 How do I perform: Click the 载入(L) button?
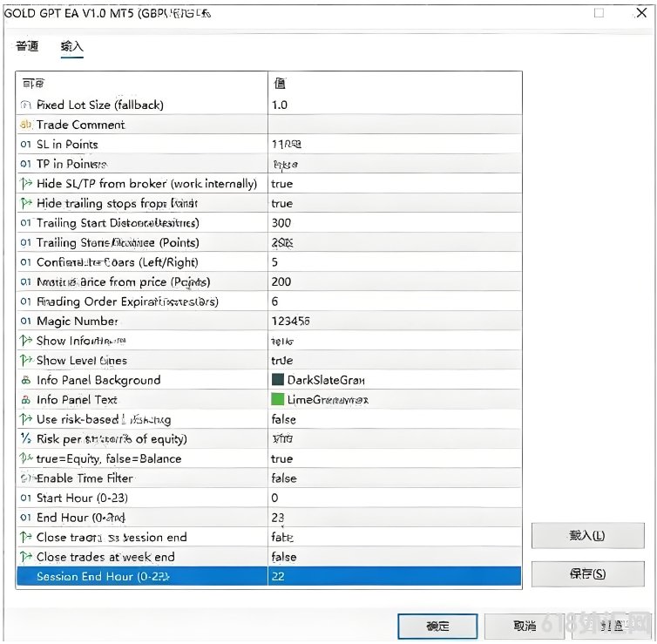[587, 535]
